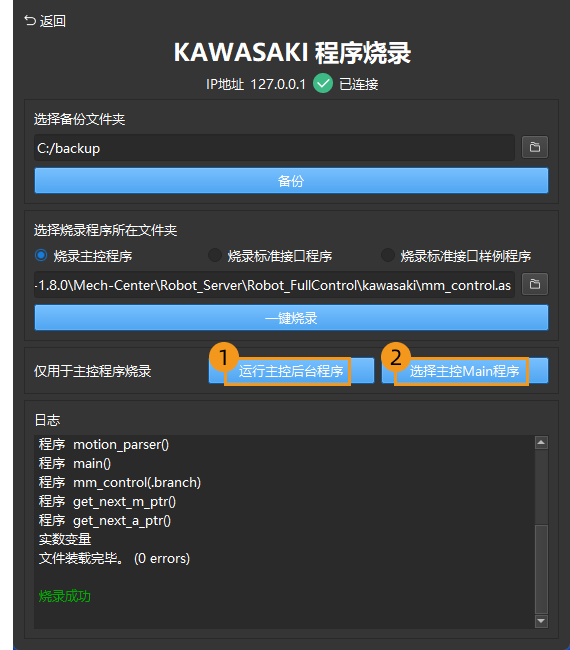
Task: Start backup with the 备份 button
Action: pyautogui.click(x=291, y=181)
